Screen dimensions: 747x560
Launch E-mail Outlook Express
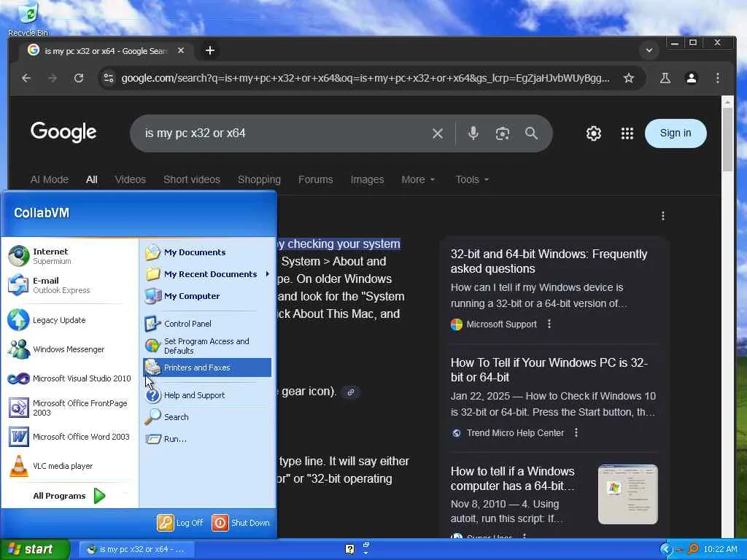pyautogui.click(x=71, y=285)
